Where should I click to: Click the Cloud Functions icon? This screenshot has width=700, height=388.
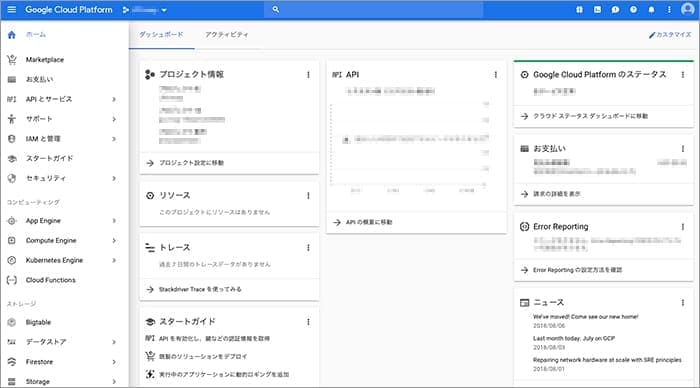pos(12,280)
